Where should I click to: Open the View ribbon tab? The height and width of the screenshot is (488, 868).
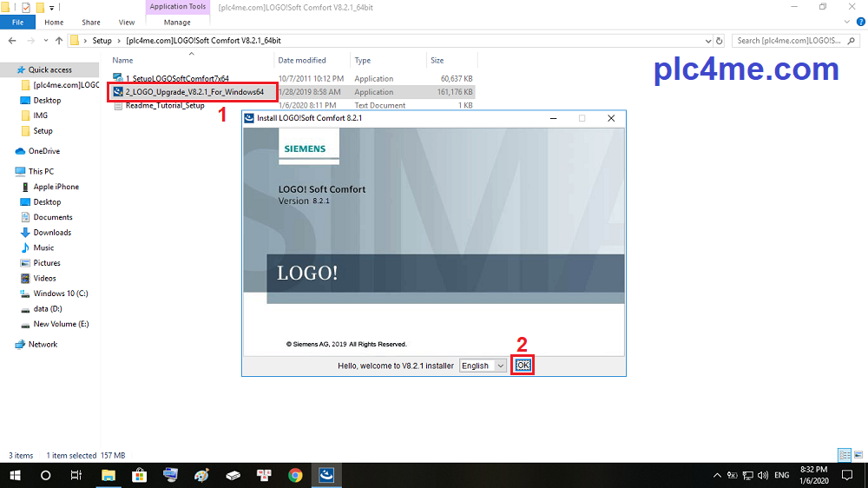(127, 22)
